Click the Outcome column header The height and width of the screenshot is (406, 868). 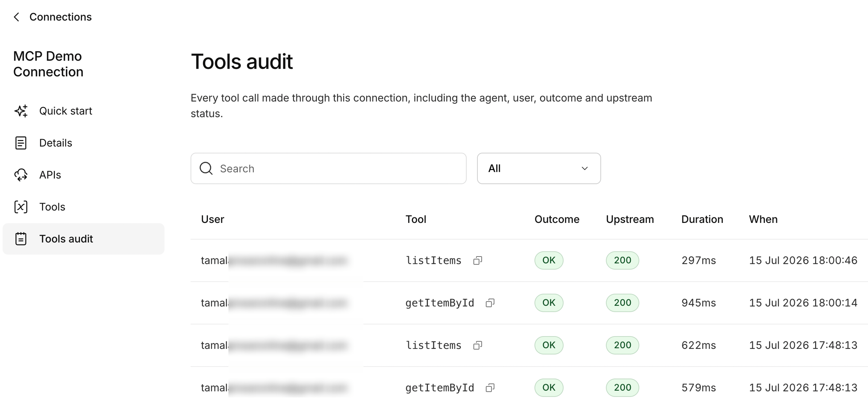[x=557, y=219]
